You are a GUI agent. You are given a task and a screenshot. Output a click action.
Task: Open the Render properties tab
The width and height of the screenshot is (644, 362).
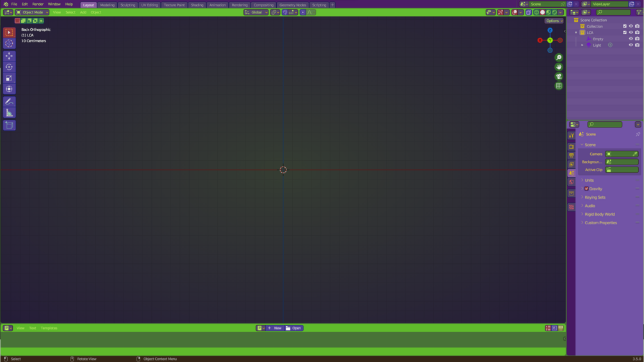[x=572, y=147]
